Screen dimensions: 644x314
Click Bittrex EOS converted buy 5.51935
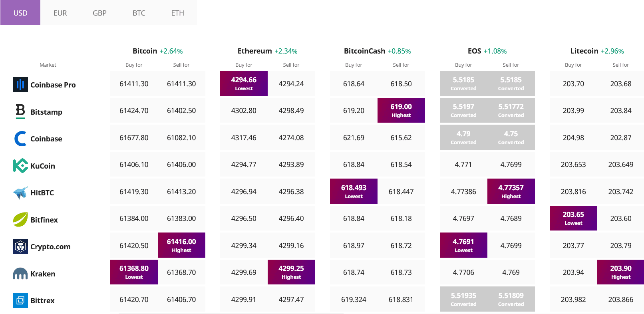click(x=463, y=299)
